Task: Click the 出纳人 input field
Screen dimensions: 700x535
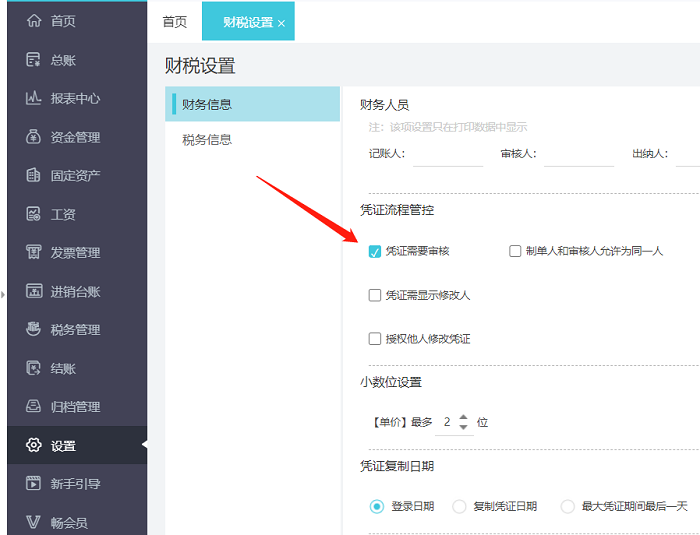Action: [x=688, y=155]
